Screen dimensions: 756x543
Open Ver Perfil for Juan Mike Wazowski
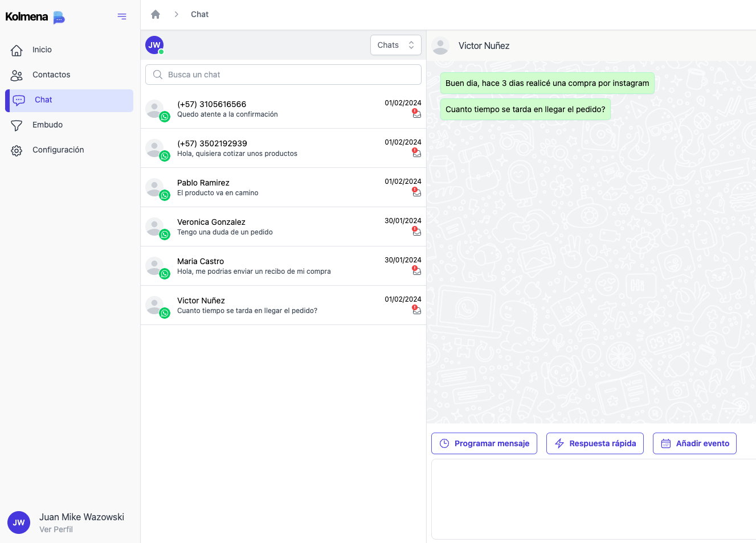coord(56,529)
